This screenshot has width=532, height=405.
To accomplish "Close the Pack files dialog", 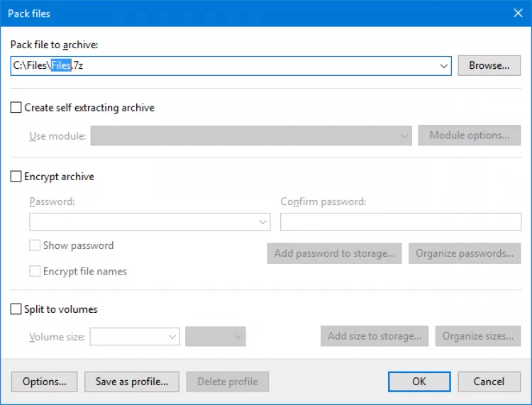I will click(517, 13).
